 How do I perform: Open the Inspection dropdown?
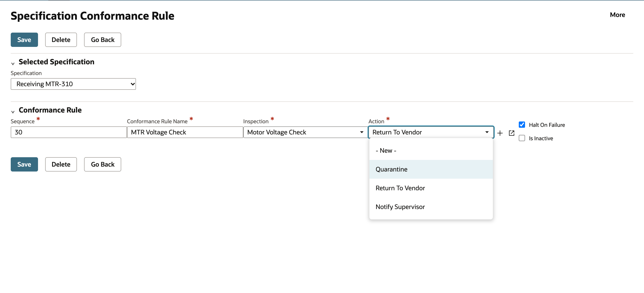pos(305,132)
